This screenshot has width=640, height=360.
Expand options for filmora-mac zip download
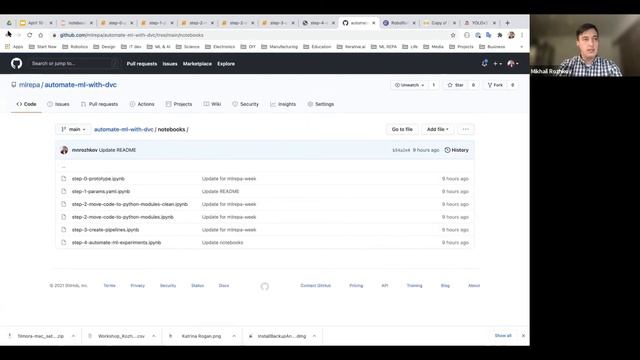point(73,336)
